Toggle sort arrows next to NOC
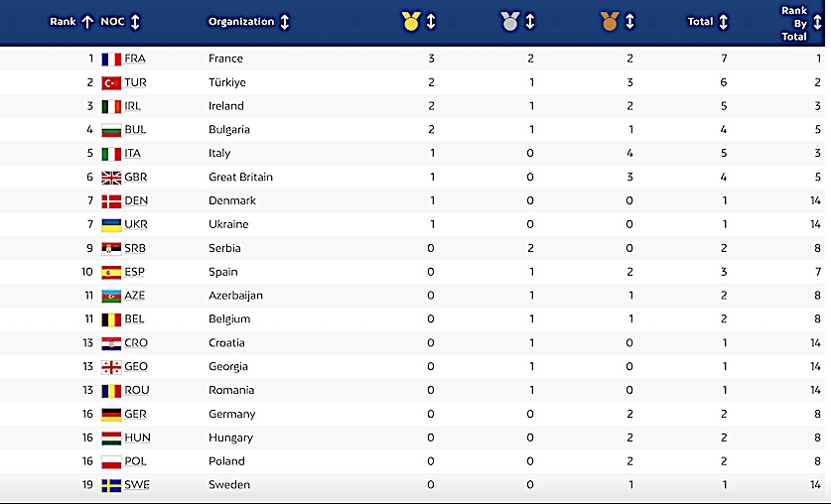The width and height of the screenshot is (831, 504). (x=135, y=22)
